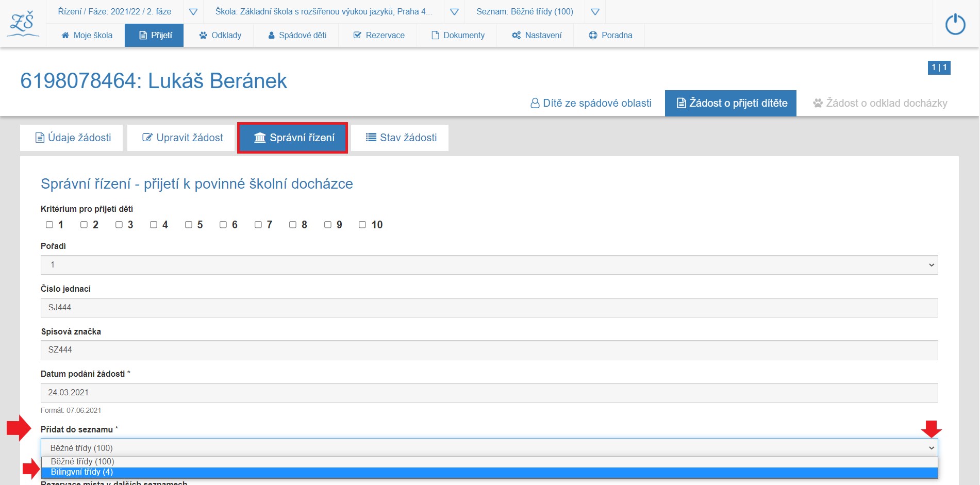The height and width of the screenshot is (485, 980).
Task: Click the Číslo jednací field
Action: point(489,308)
